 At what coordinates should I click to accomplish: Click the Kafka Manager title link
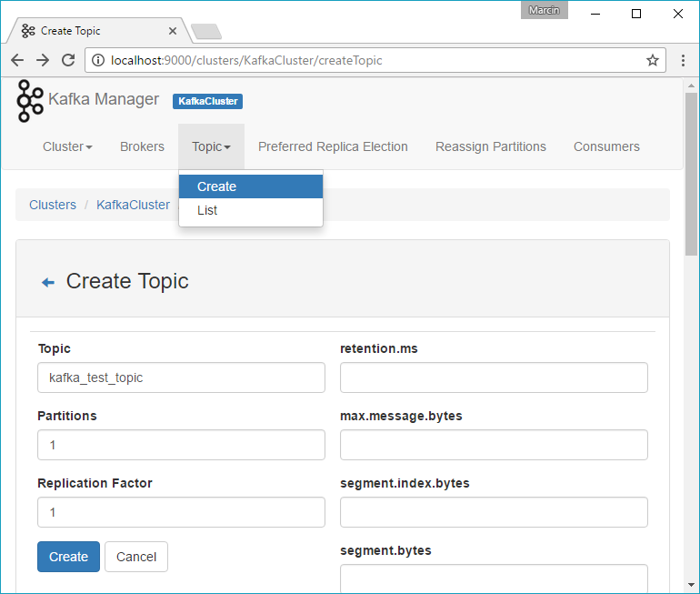[x=103, y=99]
